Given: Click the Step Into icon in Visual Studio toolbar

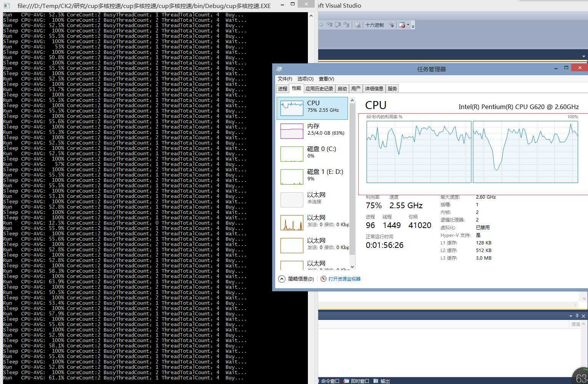Looking at the screenshot, I should pyautogui.click(x=329, y=25).
